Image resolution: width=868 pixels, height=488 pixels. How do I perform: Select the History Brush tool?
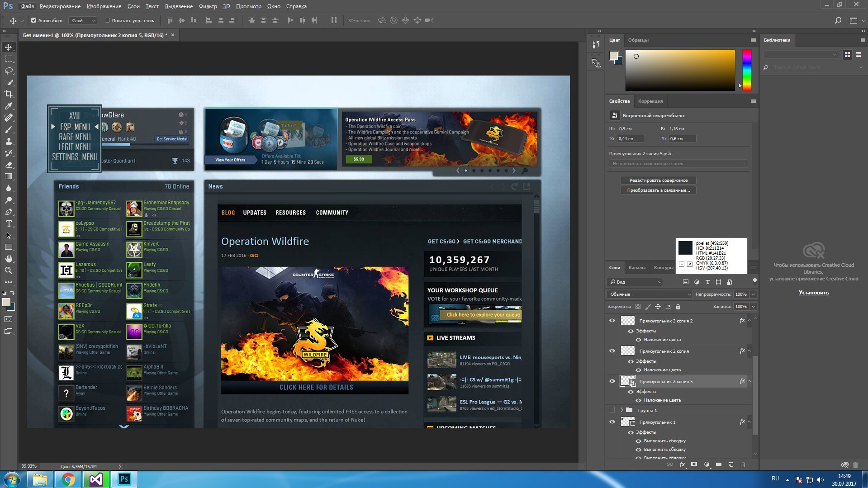9,153
